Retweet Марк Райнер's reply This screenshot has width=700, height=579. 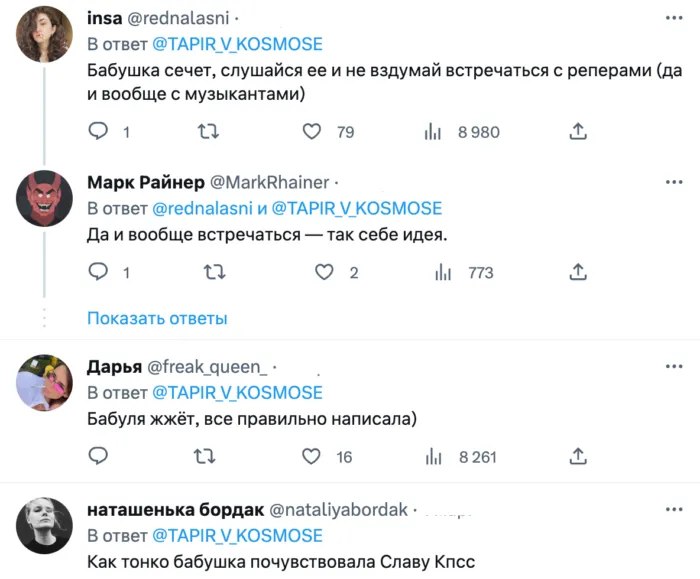213,272
